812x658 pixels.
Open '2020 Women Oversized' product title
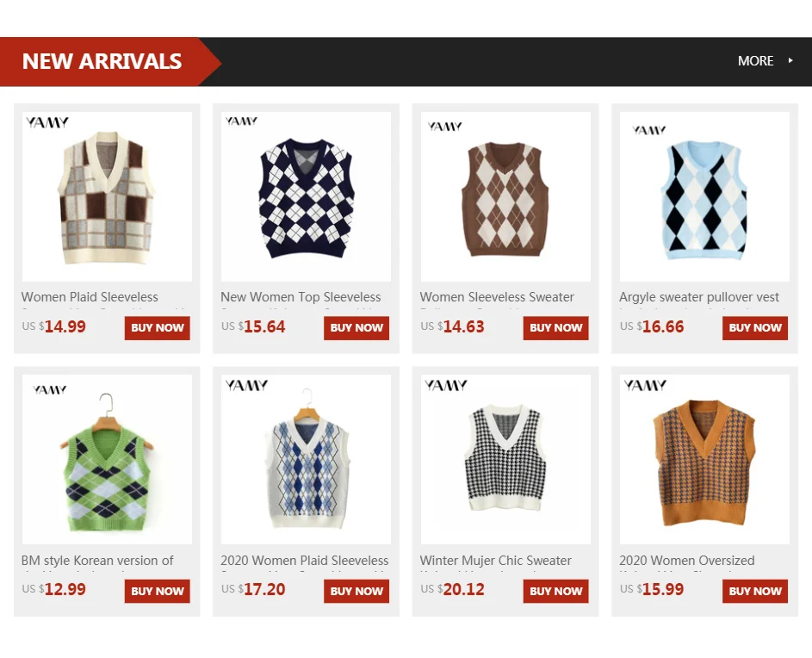686,561
